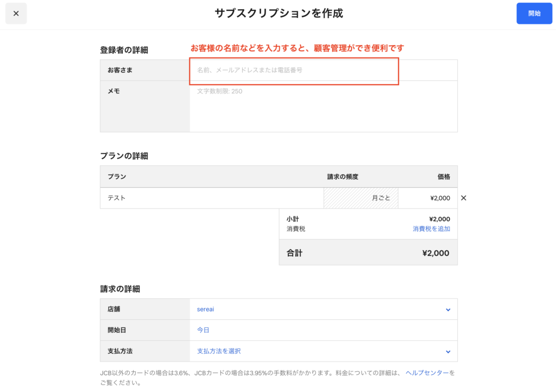Expand the 店舗 dropdown chevron
556x392 pixels.
pyautogui.click(x=448, y=309)
